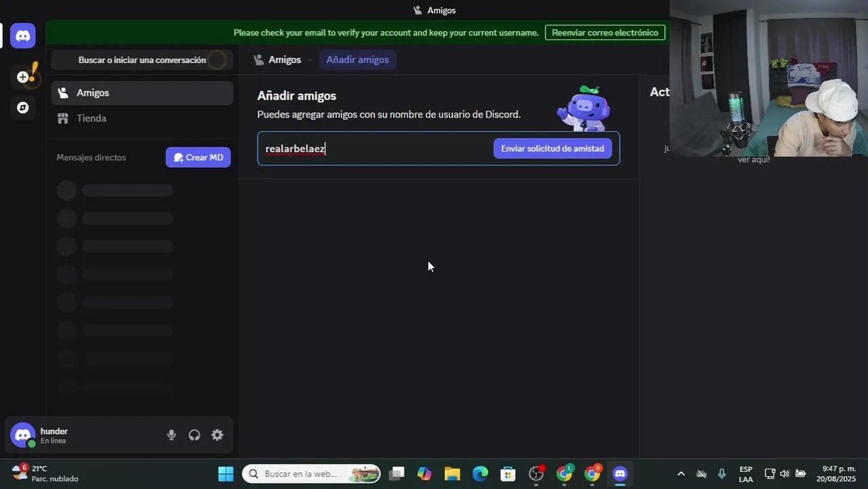Open the clock and date 9:47 p. m.
868x489 pixels.
click(836, 474)
